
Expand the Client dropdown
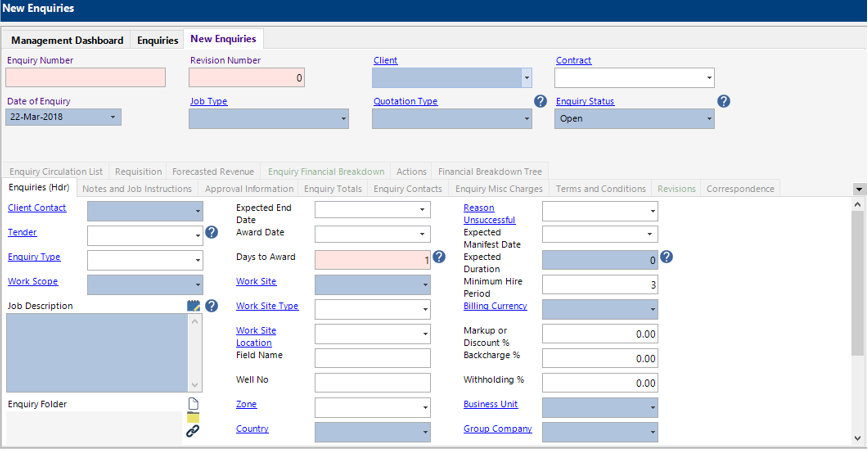pyautogui.click(x=526, y=78)
